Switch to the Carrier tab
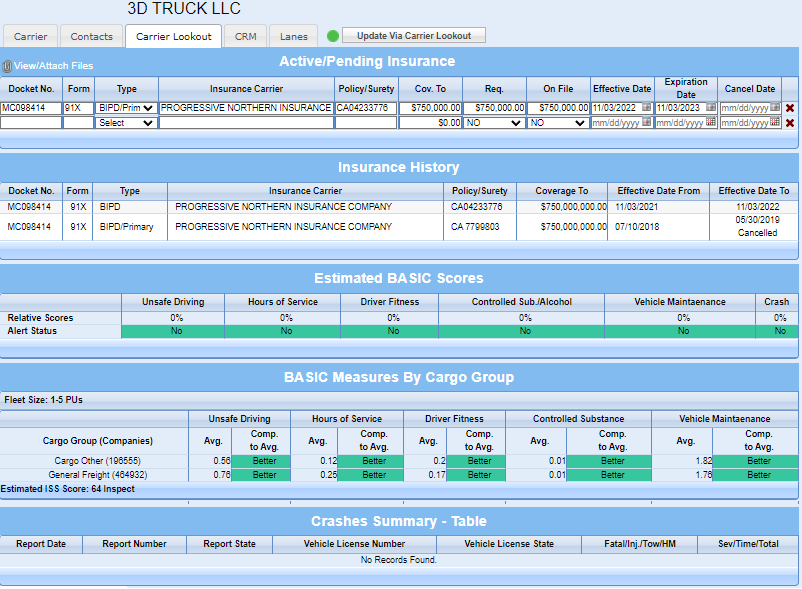Screen dimensions: 802x589 pyautogui.click(x=31, y=36)
